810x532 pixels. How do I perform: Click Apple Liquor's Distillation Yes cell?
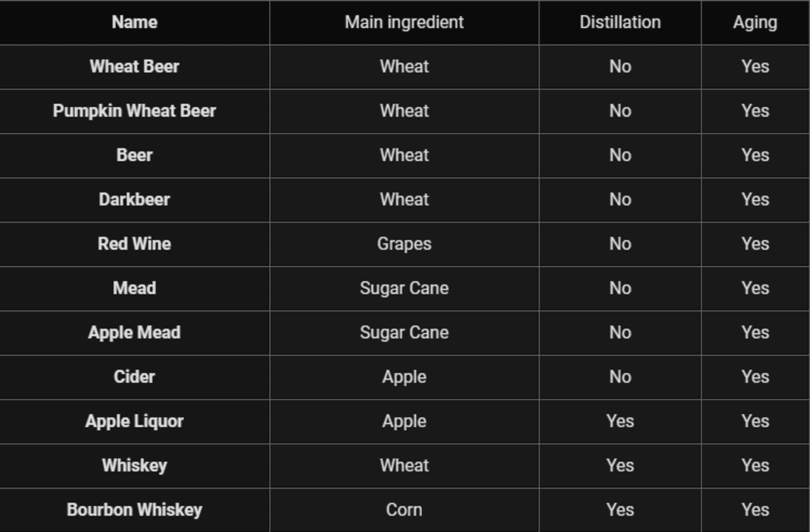[620, 421]
